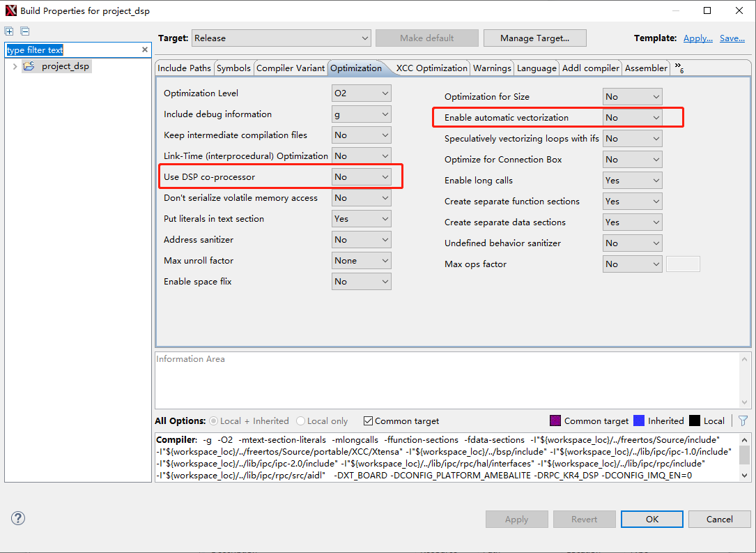Select the Local + Inherited radio button
Image resolution: width=756 pixels, height=553 pixels.
214,421
